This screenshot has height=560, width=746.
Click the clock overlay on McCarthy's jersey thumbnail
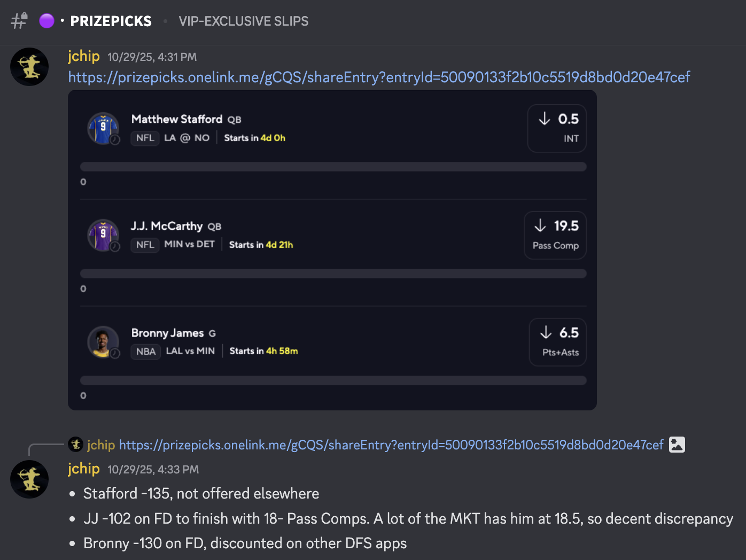tap(115, 248)
